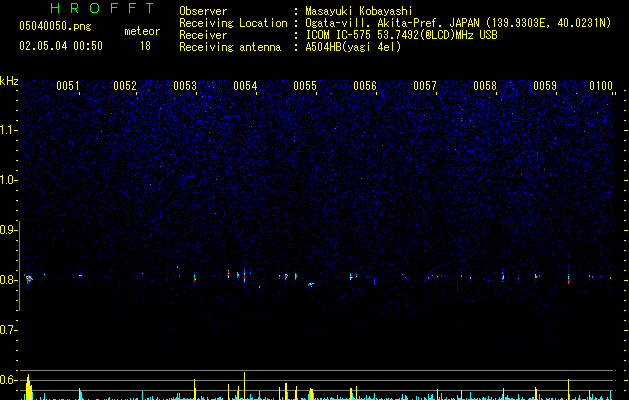Click the 0055 time marker
Screen dimensions: 629x400
tap(305, 85)
